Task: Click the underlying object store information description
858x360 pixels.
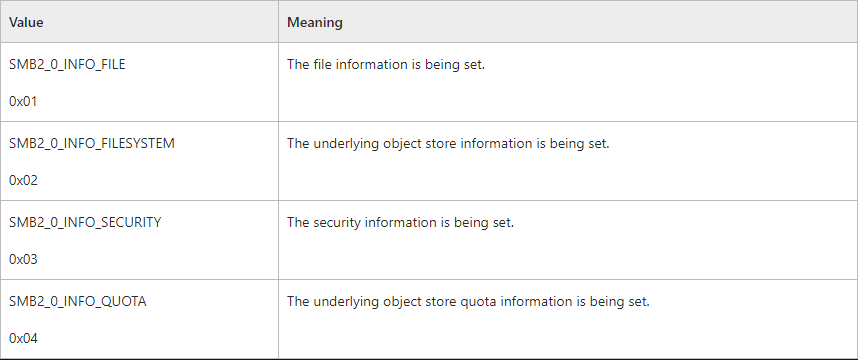Action: [x=448, y=144]
